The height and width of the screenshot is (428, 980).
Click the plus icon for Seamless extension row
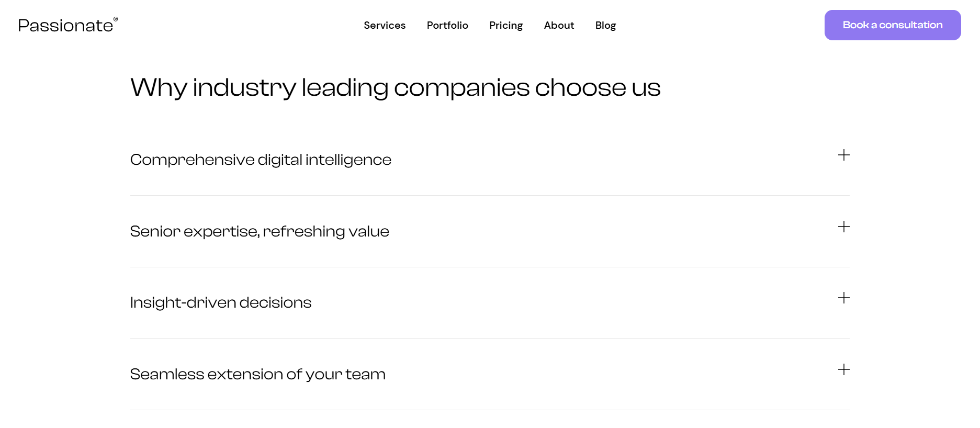point(843,369)
